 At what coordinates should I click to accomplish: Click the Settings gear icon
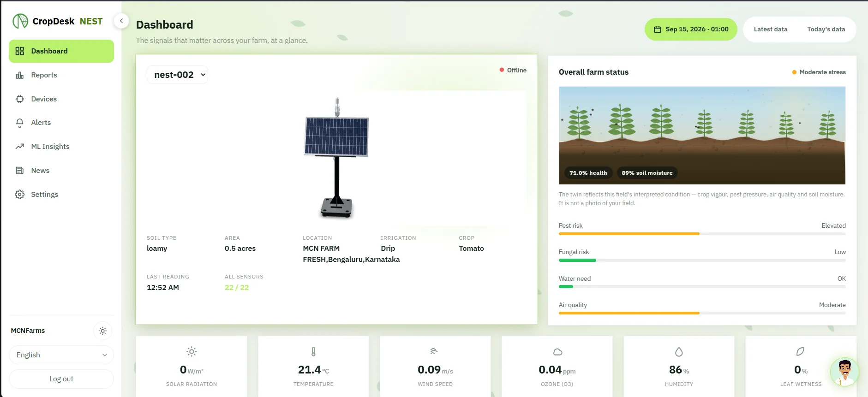pos(19,195)
